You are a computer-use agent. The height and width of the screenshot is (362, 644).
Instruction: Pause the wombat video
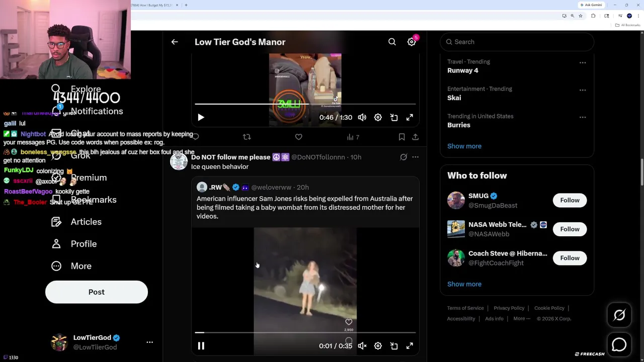(x=201, y=346)
